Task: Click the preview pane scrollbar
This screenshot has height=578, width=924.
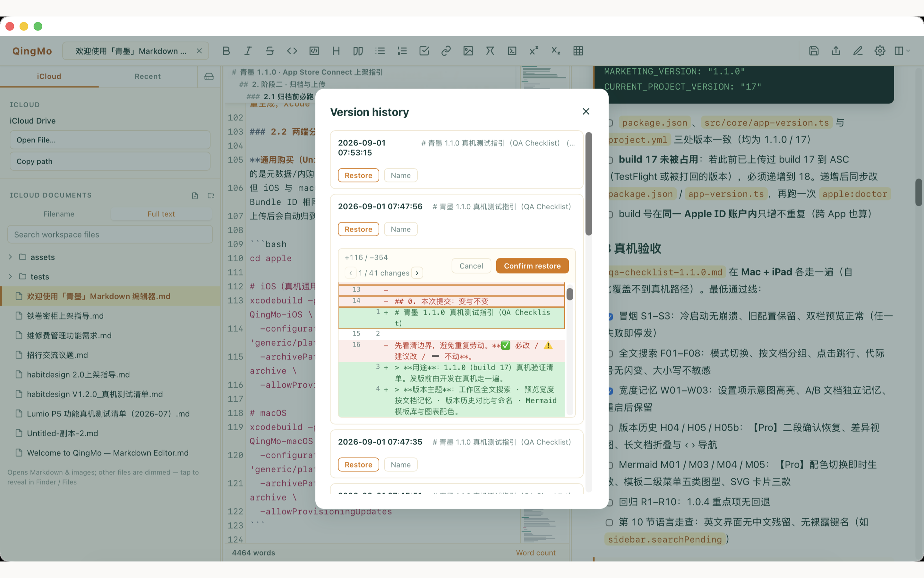Action: coord(919,192)
